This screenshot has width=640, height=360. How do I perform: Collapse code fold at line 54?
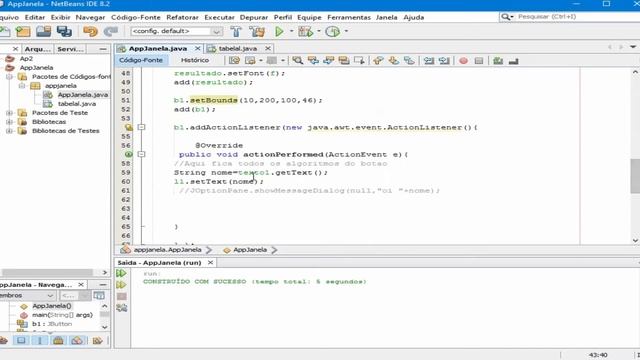(x=142, y=127)
